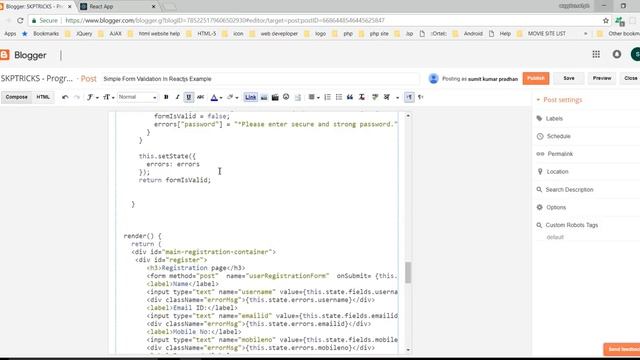Open the JQuery bookmarks folder
640x360 pixels.
click(79, 34)
